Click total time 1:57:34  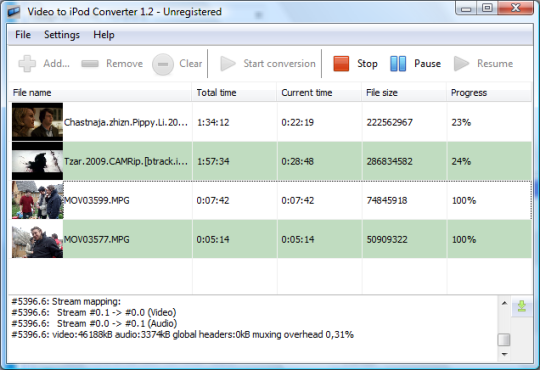click(213, 162)
